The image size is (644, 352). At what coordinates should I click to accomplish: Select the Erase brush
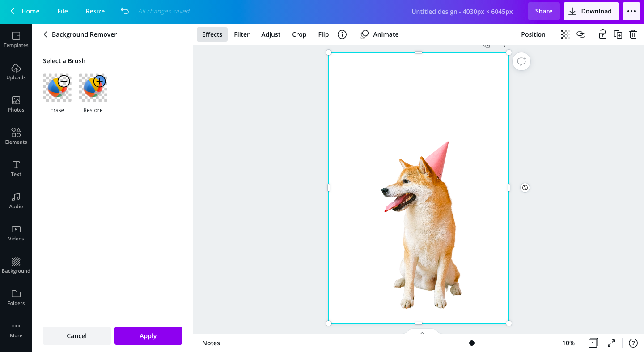click(57, 87)
